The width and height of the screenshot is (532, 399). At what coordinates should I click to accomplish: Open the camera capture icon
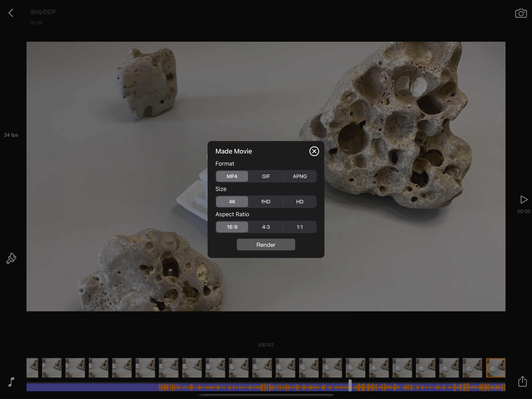point(521,13)
